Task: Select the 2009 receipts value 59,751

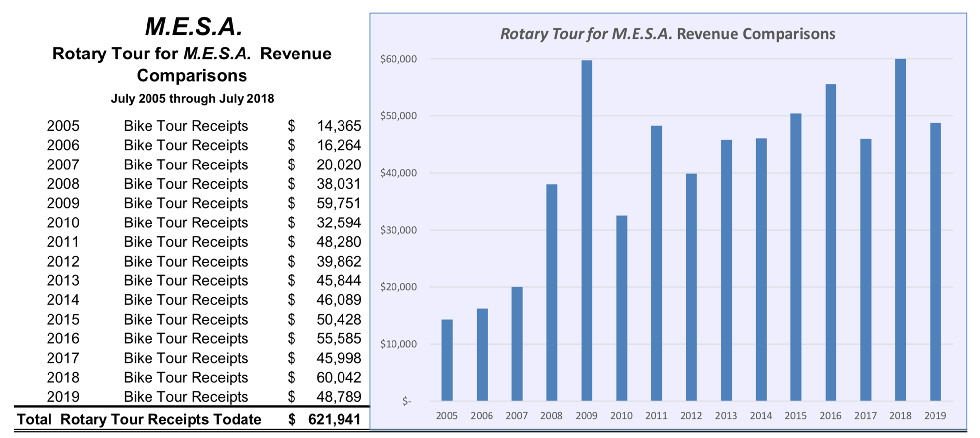Action: 339,203
